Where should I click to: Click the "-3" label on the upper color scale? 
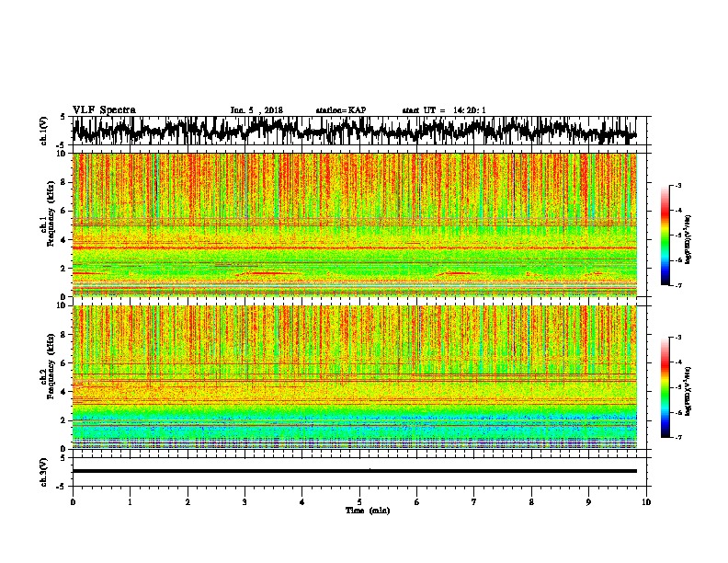[677, 186]
